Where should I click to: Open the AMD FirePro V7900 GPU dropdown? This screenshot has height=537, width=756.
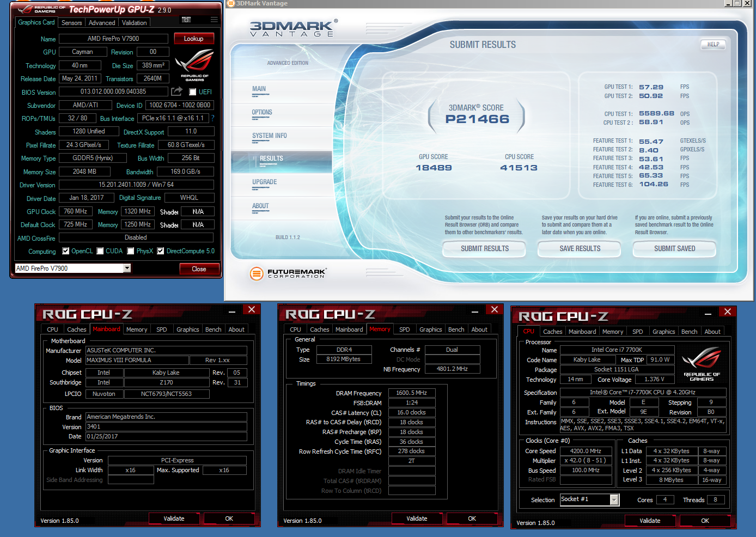click(127, 268)
